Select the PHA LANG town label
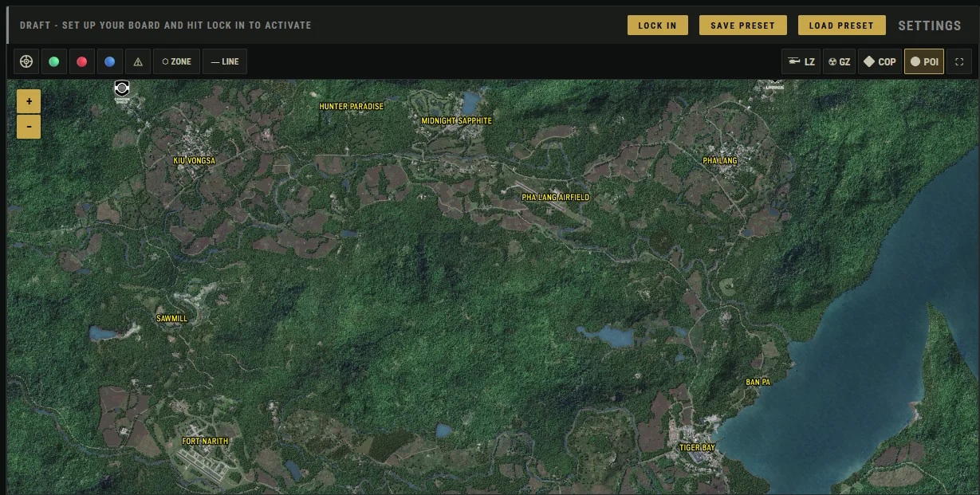 pyautogui.click(x=719, y=160)
